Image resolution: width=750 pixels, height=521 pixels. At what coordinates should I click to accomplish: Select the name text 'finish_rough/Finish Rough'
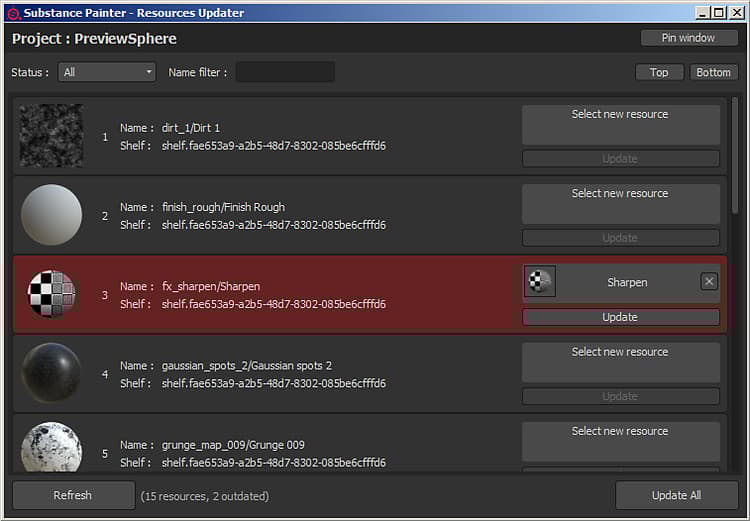[x=223, y=207]
